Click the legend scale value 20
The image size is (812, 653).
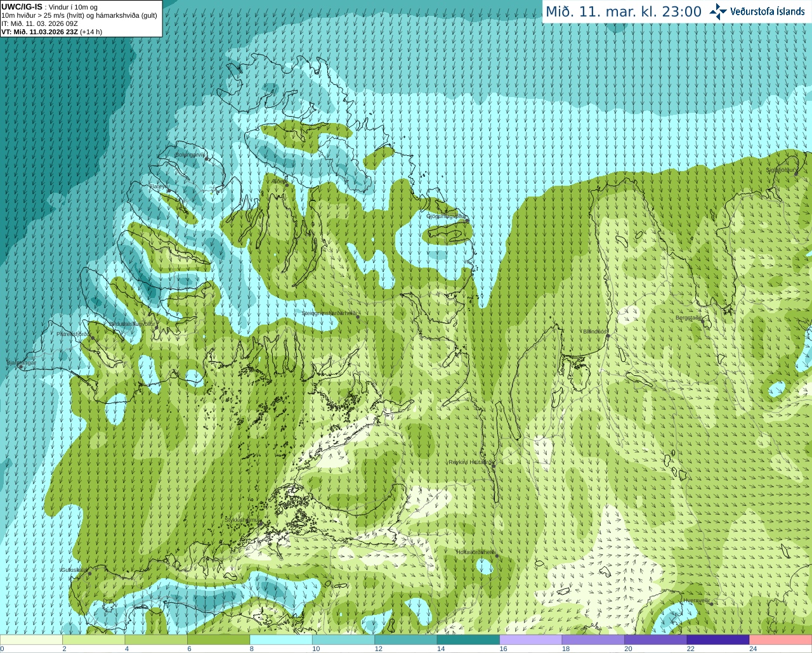pyautogui.click(x=628, y=649)
